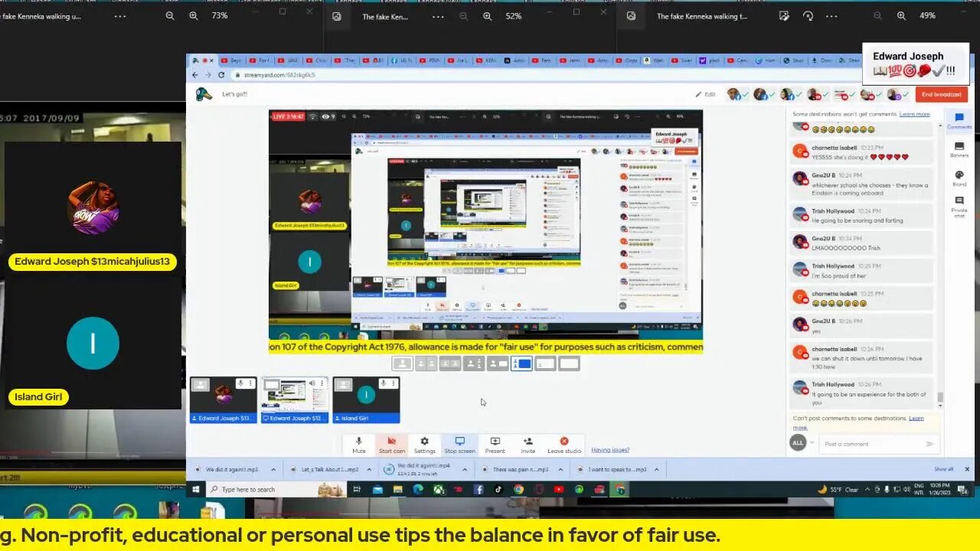Click the browser reload button
The height and width of the screenshot is (551, 980).
coord(221,75)
